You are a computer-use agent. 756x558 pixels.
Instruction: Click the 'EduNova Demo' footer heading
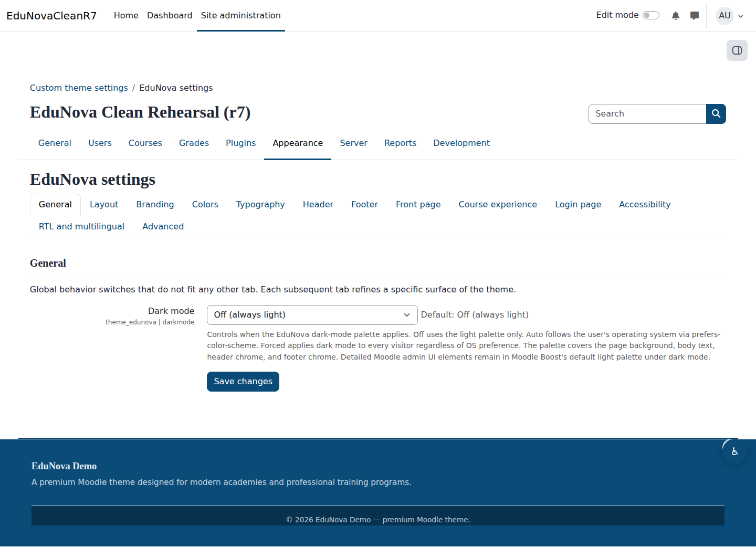[x=64, y=466]
